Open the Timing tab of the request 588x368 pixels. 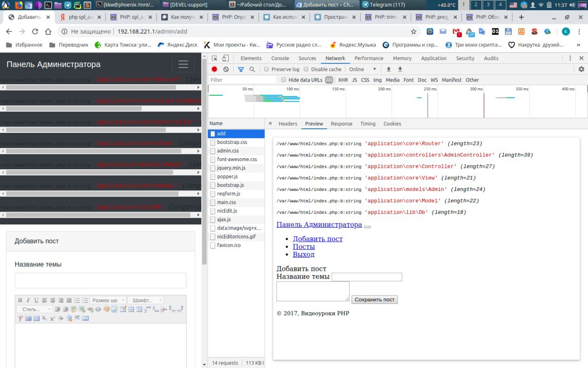368,124
